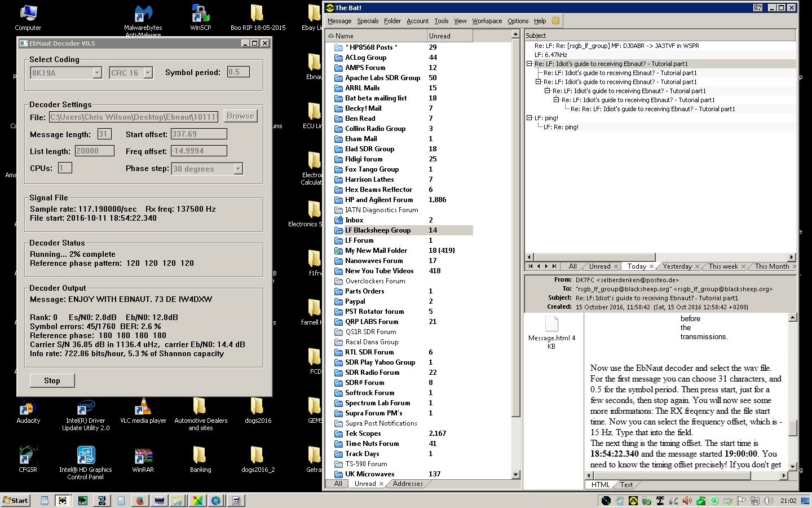Launch VLC media player desktop icon

click(x=143, y=411)
